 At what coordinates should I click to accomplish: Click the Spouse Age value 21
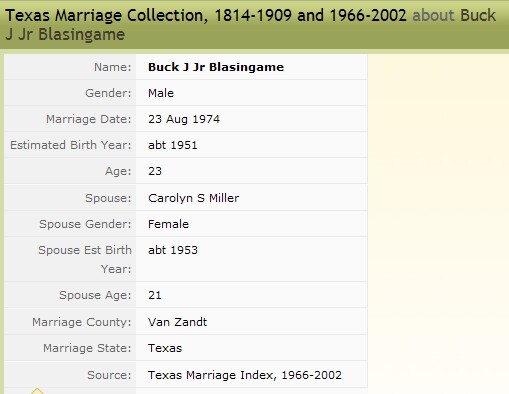coord(155,295)
